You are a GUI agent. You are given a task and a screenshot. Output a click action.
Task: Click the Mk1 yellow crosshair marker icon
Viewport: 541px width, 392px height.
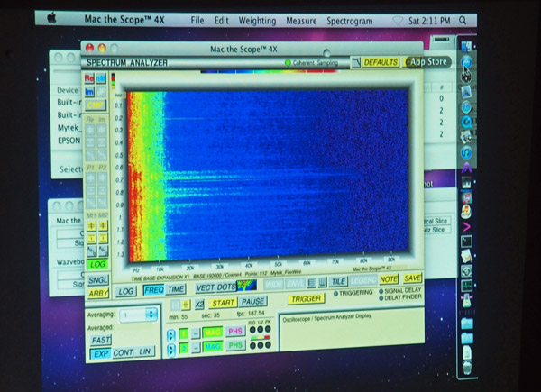point(91,226)
